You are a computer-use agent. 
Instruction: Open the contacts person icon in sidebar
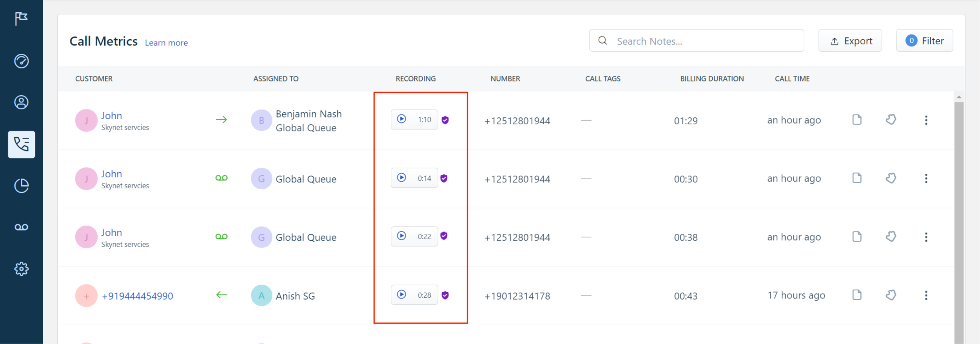pos(21,102)
